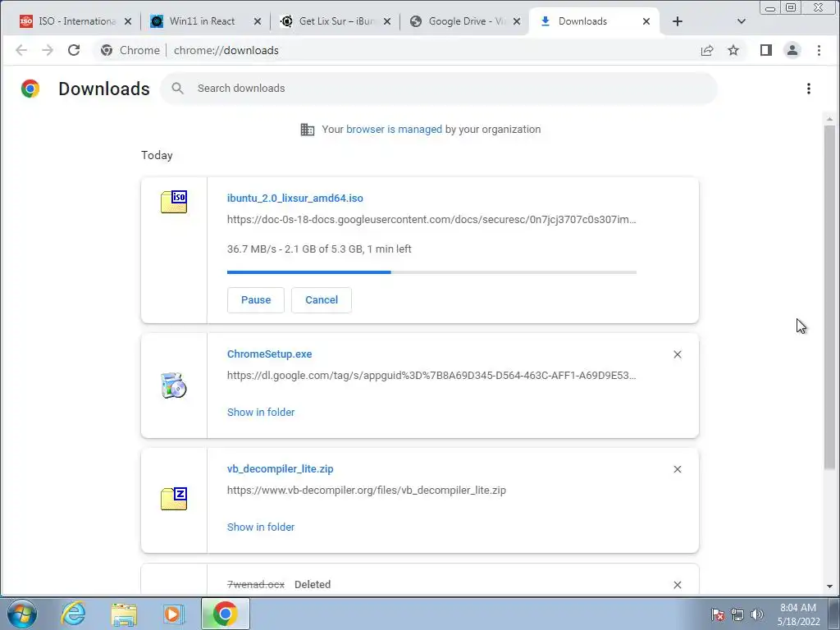Show vb_decompiler_lite.zip in folder
Screen dimensions: 840x630
[x=261, y=527]
